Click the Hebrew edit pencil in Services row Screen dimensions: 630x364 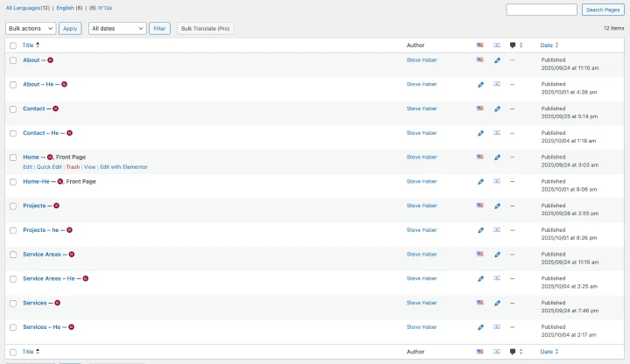497,303
